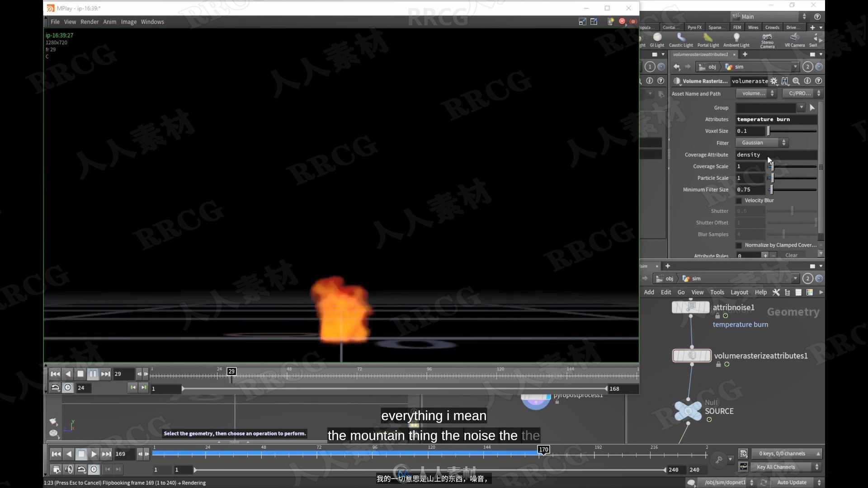The width and height of the screenshot is (868, 488).
Task: Toggle audio icon in Houdini playbar
Action: pyautogui.click(x=69, y=469)
